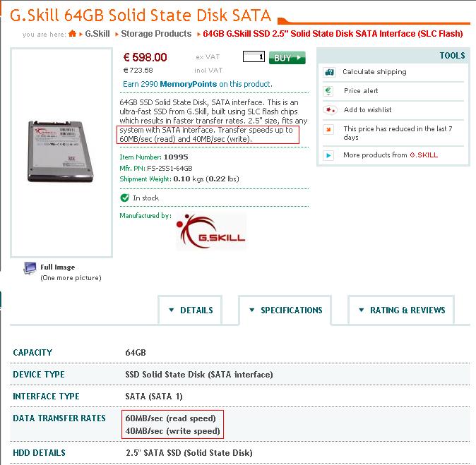This screenshot has height=465, width=476.
Task: Click Add to wishlist link
Action: coord(367,110)
